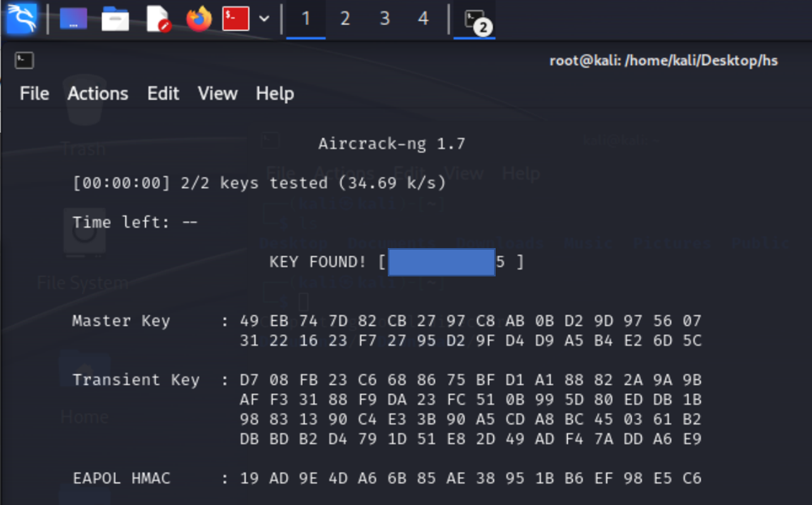Open the Help menu

[275, 94]
